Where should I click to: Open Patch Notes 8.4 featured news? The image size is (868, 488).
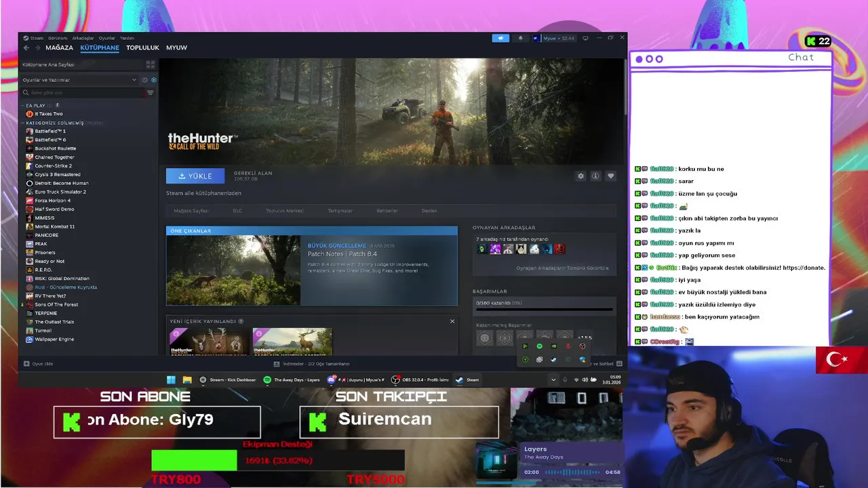312,270
